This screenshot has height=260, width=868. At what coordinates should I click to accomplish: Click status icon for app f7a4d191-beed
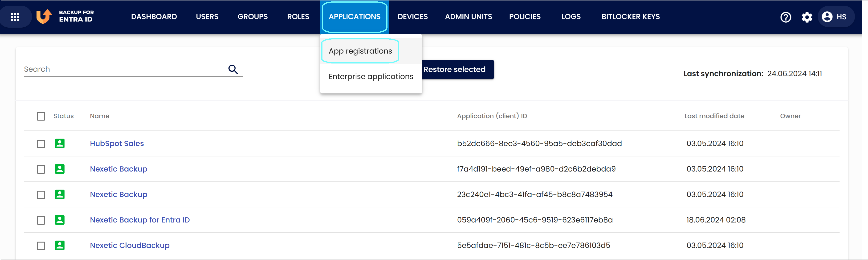click(x=60, y=169)
